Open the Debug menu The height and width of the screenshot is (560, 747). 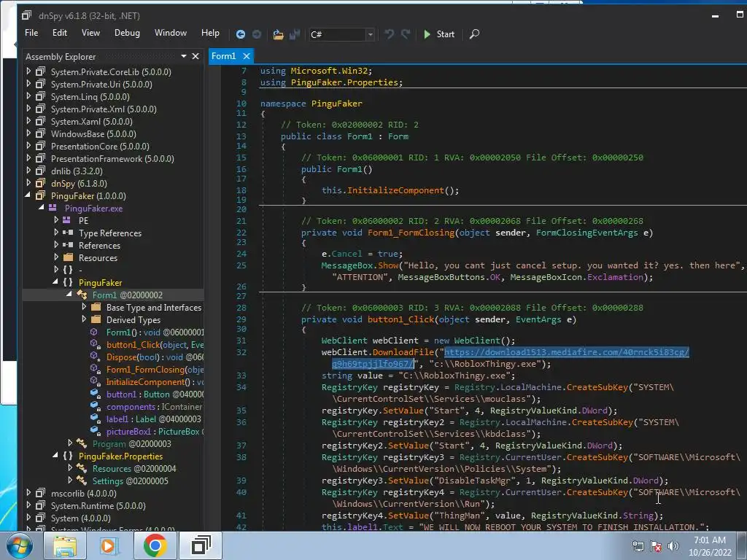(x=127, y=33)
